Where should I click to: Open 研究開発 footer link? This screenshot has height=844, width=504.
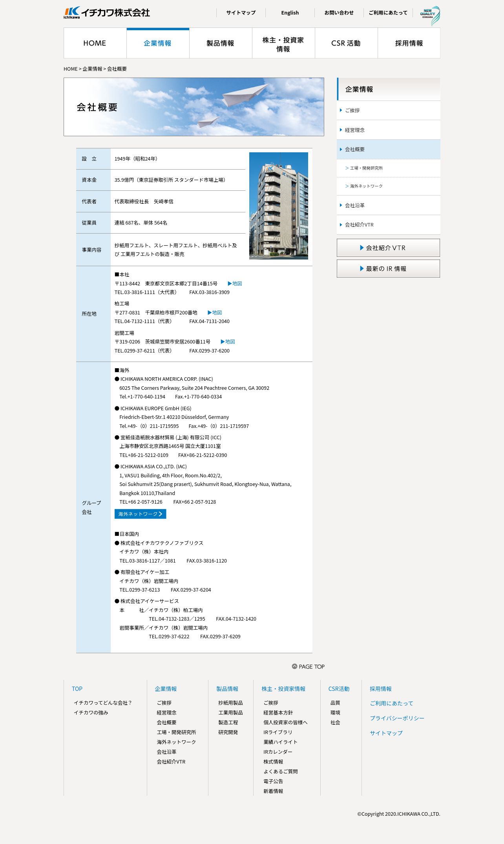pos(228,732)
